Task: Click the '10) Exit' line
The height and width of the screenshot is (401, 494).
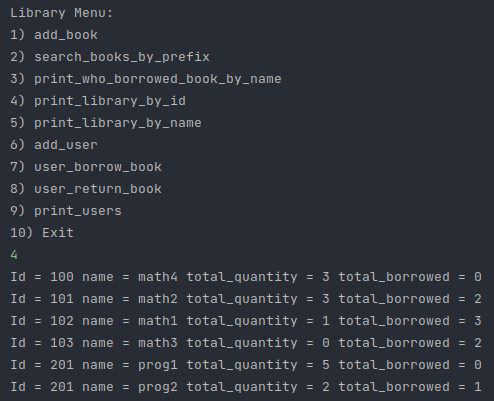Action: click(x=42, y=233)
